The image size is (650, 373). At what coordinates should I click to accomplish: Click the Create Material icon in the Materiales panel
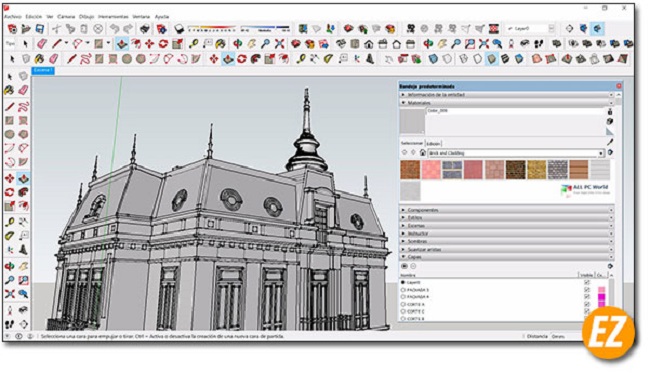(x=610, y=121)
